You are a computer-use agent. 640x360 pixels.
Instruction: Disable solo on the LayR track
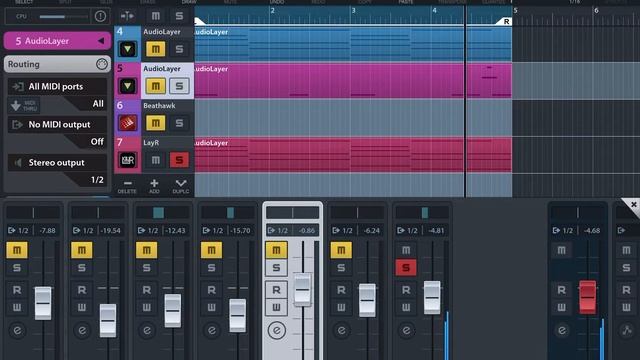179,160
